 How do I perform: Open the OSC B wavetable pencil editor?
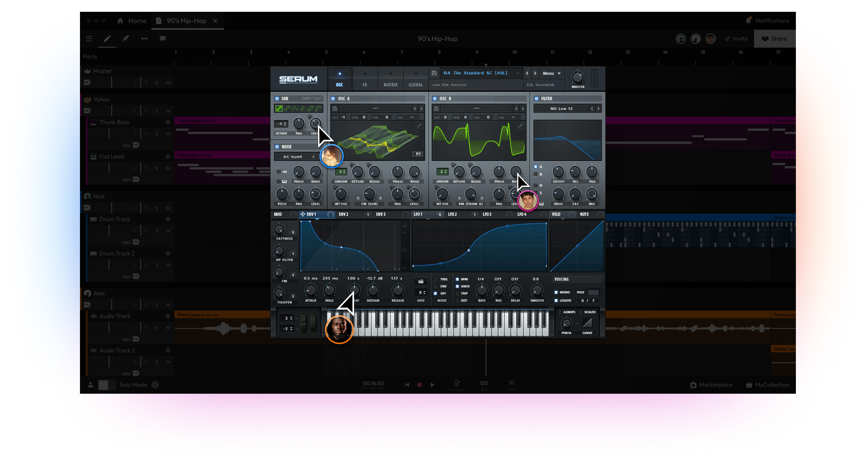521,126
